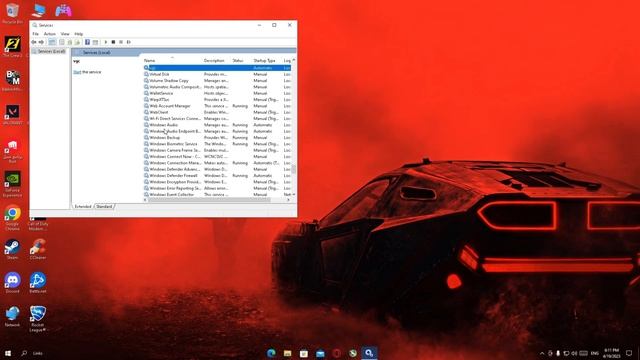Viewport: 640px width, 360px height.
Task: Open the Windows Start button
Action: [8, 353]
